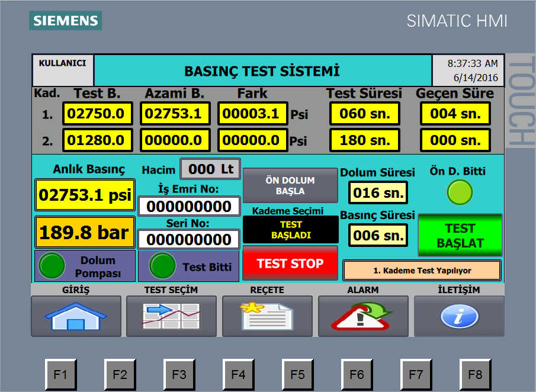Open the İLETİŞİM info icon
The image size is (536, 392).
pyautogui.click(x=459, y=316)
